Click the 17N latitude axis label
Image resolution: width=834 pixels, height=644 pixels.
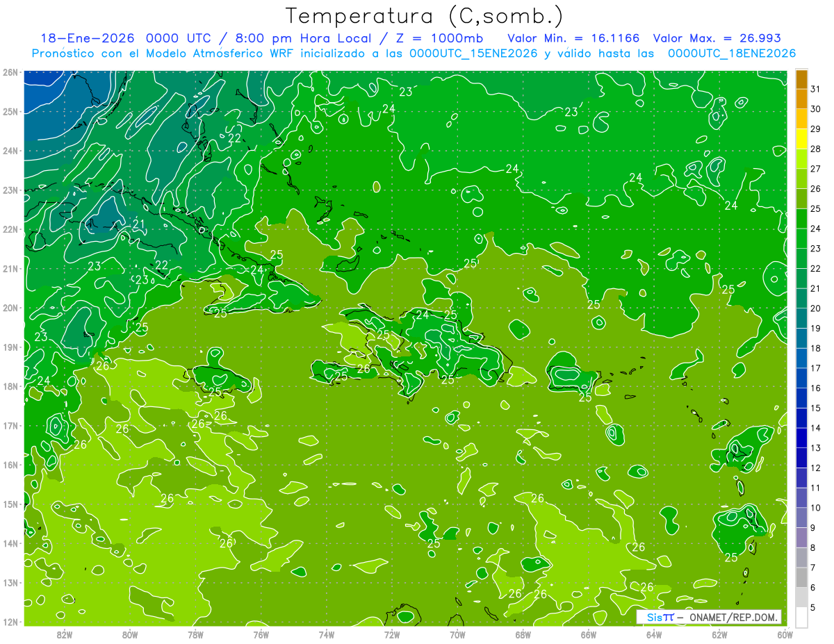[x=10, y=426]
